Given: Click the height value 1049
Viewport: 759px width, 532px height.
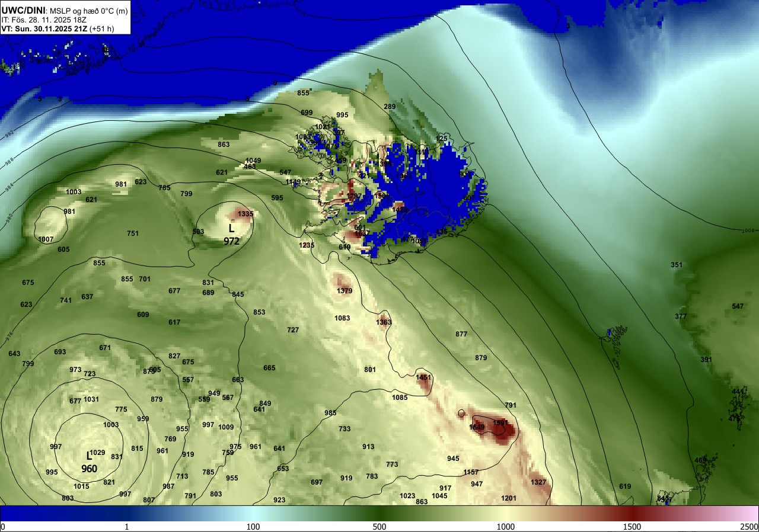Looking at the screenshot, I should (253, 161).
